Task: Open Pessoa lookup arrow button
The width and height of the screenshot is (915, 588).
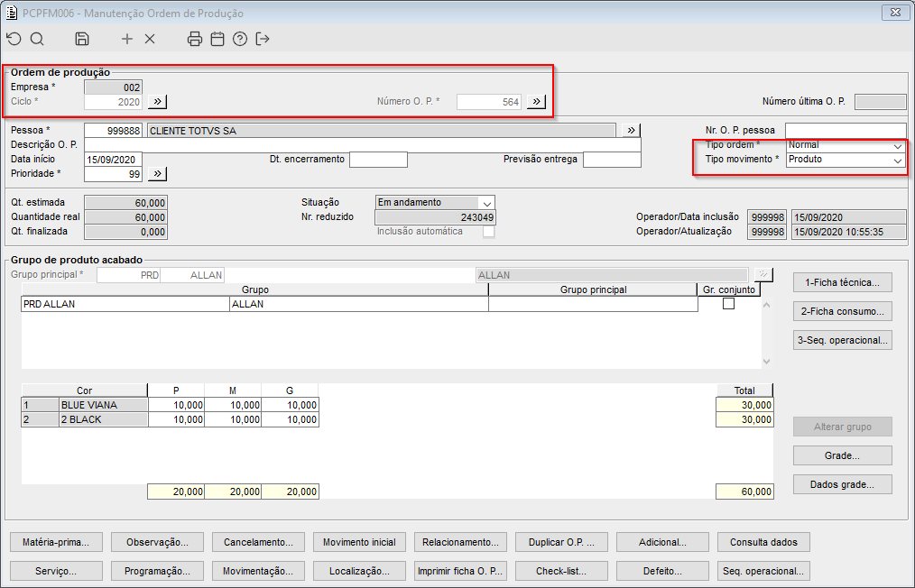Action: [631, 130]
